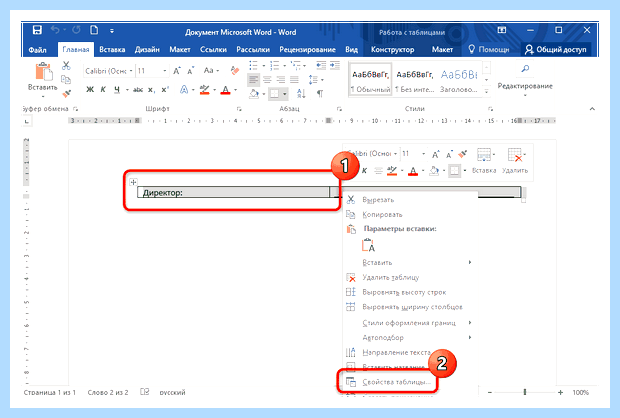Open the search magnifier under Редактирование
Screen dimensions: 620x418
[x=525, y=69]
